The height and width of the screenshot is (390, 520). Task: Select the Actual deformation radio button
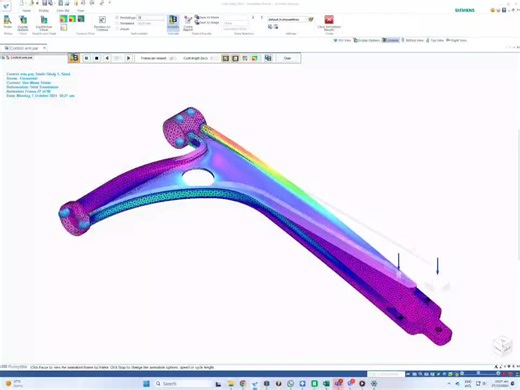click(x=117, y=29)
